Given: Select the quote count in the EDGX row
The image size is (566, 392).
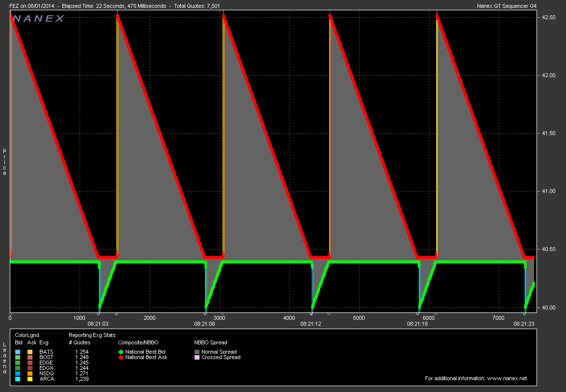Looking at the screenshot, I should coord(82,368).
